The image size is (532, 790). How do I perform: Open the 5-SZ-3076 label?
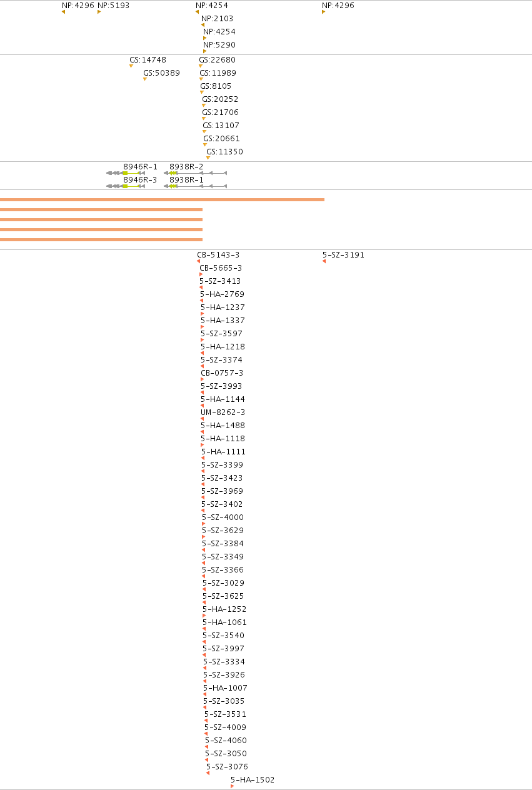click(x=228, y=766)
